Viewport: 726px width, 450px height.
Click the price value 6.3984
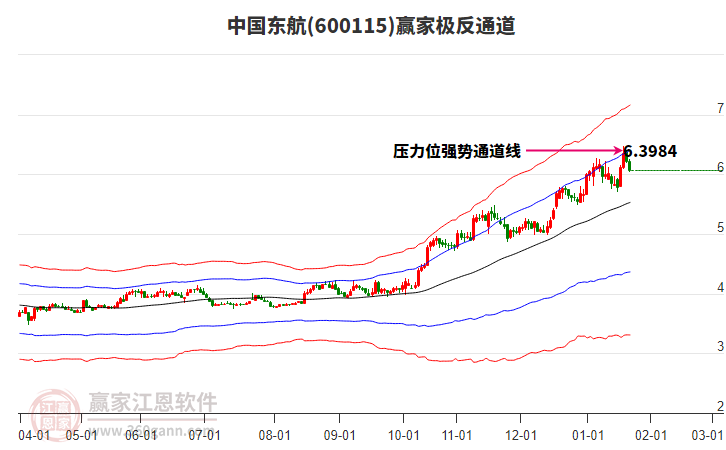[x=650, y=151]
